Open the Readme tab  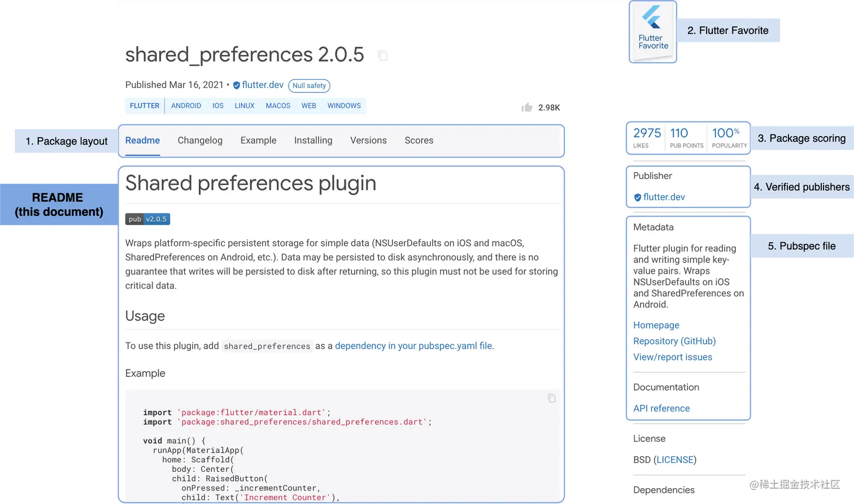pyautogui.click(x=142, y=141)
